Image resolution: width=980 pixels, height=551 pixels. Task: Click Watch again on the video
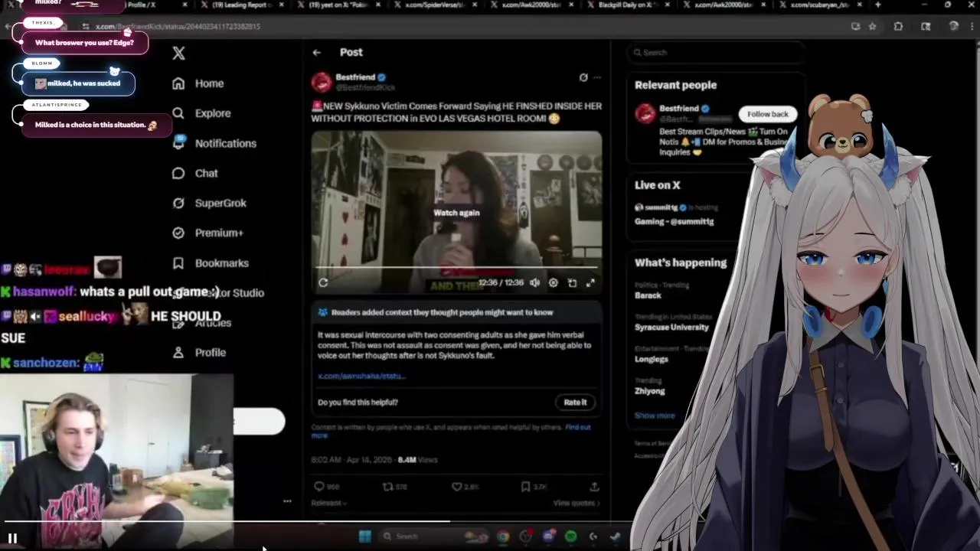tap(456, 213)
